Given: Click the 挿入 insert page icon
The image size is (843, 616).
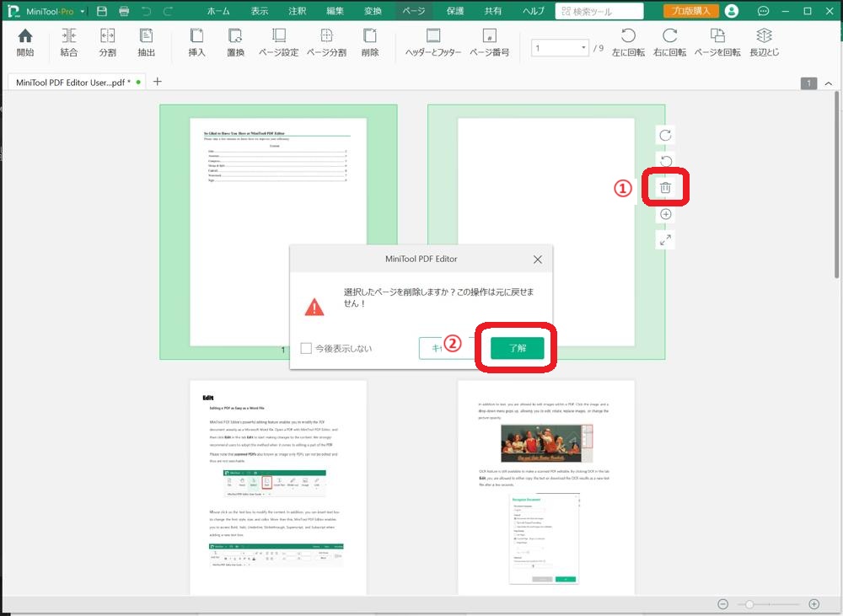Looking at the screenshot, I should [196, 42].
